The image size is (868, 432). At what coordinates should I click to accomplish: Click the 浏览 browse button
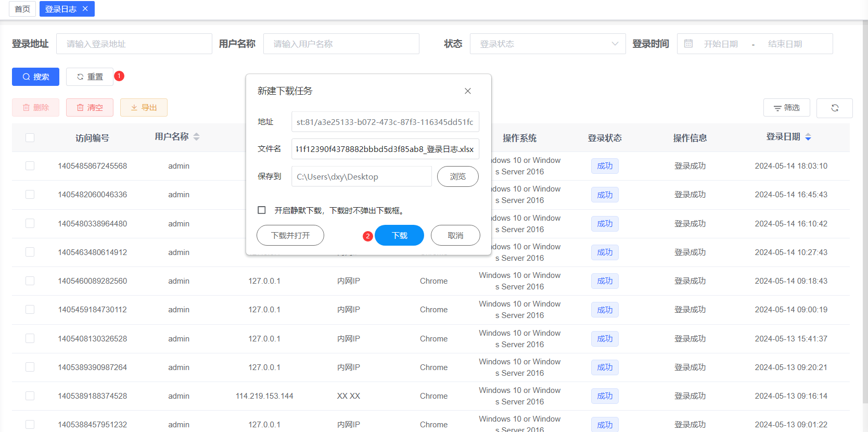point(458,176)
